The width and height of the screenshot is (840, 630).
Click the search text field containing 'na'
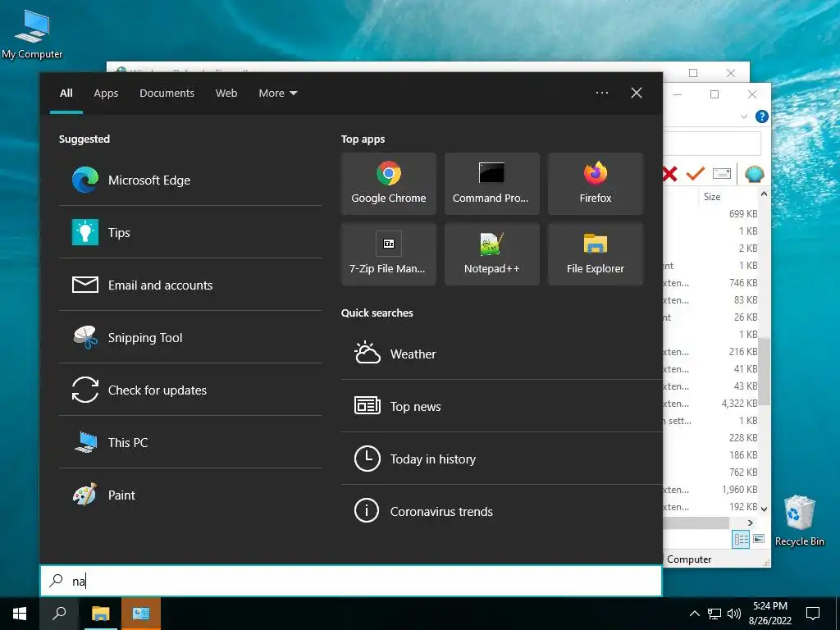point(351,581)
